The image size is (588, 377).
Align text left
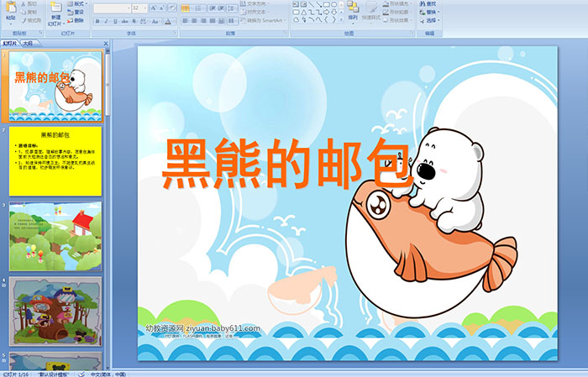tap(186, 21)
